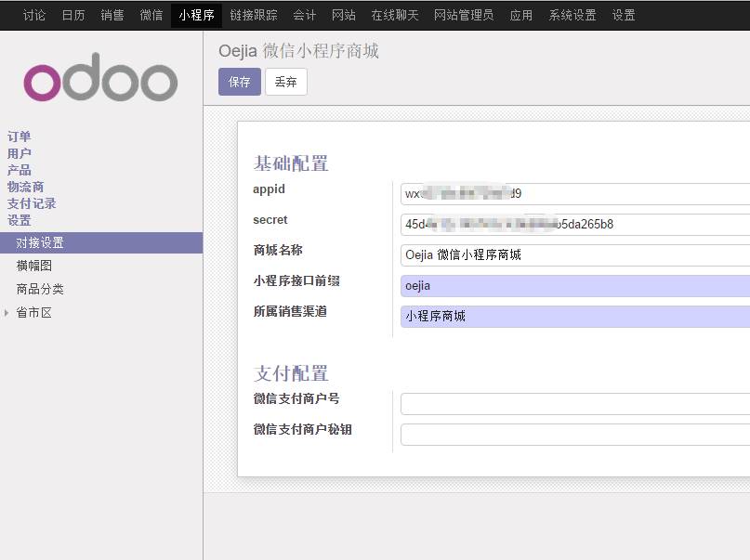Screen dimensions: 750x560
Task: Click the Odoo logo in the sidebar
Action: point(99,82)
